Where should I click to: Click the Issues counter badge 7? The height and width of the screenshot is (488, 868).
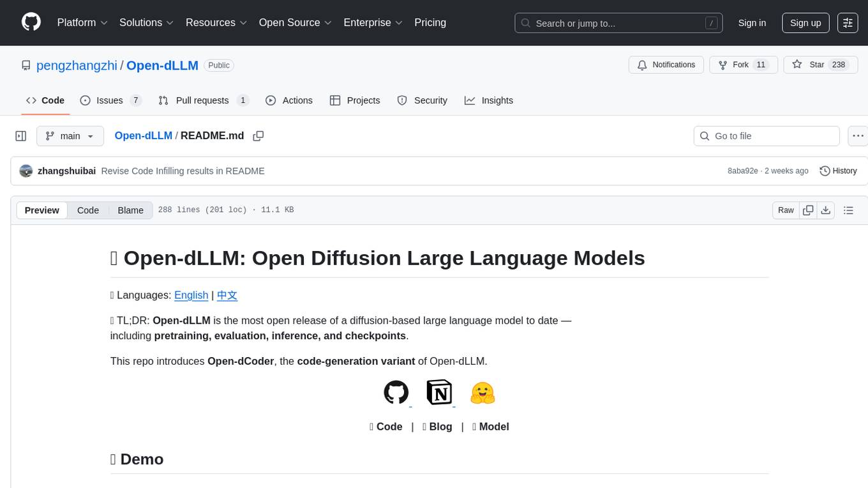tap(135, 100)
